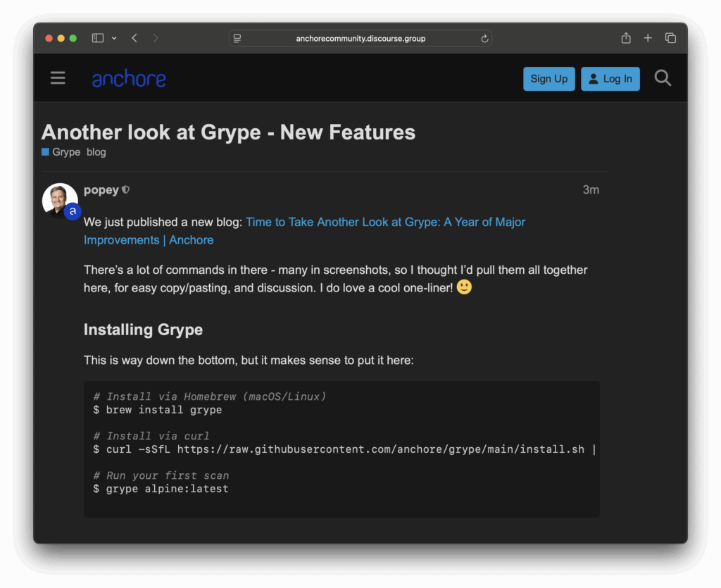Minimize the Safari window
Viewport: 721px width, 588px height.
(x=61, y=38)
